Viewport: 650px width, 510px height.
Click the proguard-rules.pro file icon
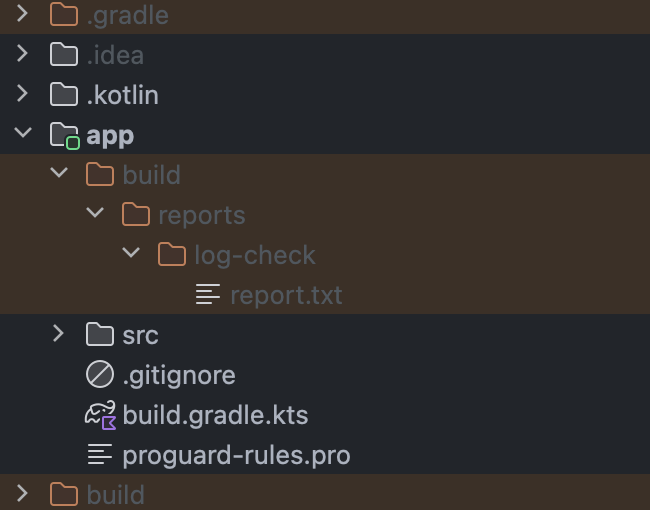100,454
